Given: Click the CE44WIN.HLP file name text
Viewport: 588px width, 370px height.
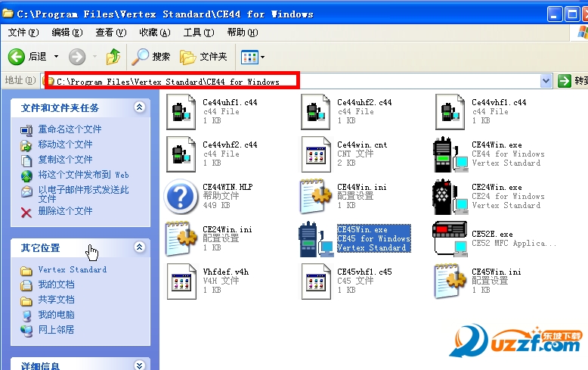Looking at the screenshot, I should pos(227,187).
